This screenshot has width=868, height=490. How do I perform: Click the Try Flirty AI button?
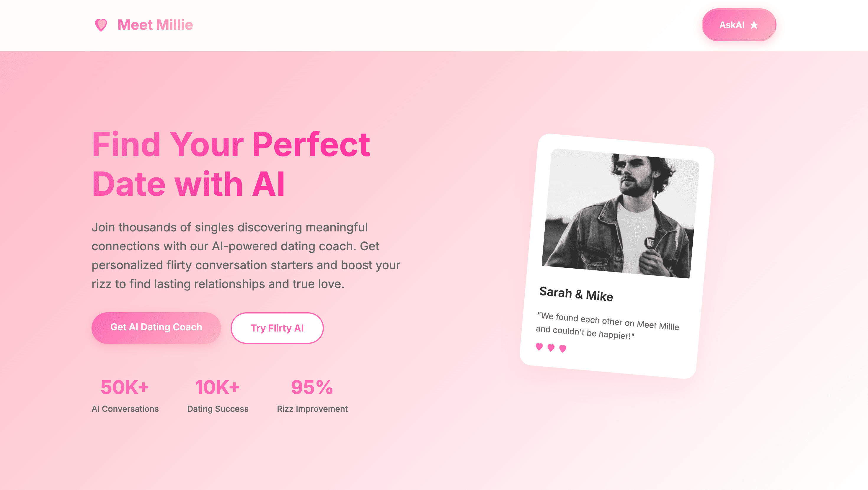pos(277,328)
